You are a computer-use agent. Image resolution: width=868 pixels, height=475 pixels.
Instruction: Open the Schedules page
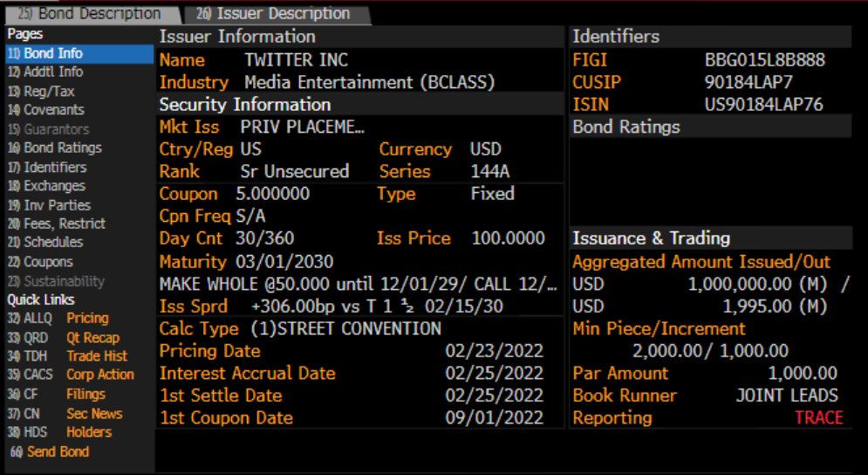tap(45, 242)
